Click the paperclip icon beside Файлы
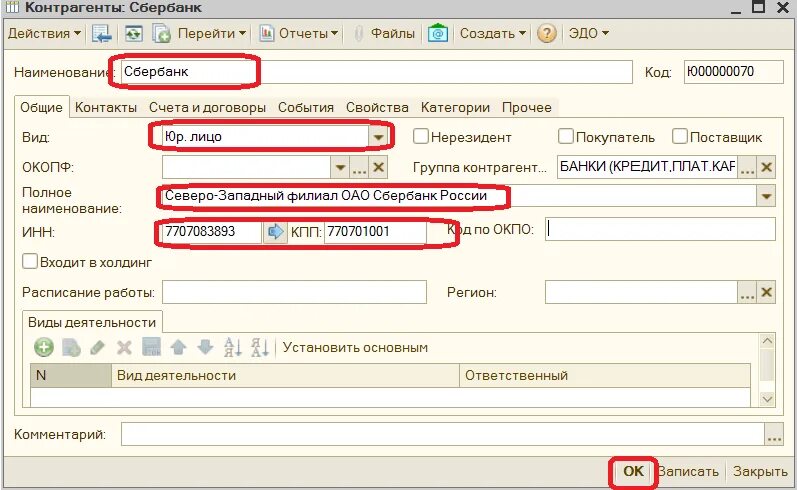This screenshot has width=797, height=490. (x=358, y=34)
